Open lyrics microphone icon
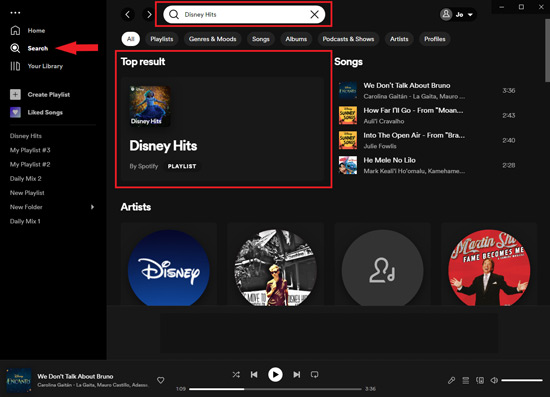The image size is (550, 397). (x=451, y=380)
